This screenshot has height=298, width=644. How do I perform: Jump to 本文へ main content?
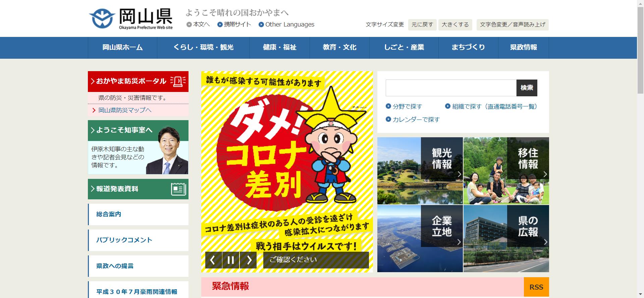tap(201, 24)
